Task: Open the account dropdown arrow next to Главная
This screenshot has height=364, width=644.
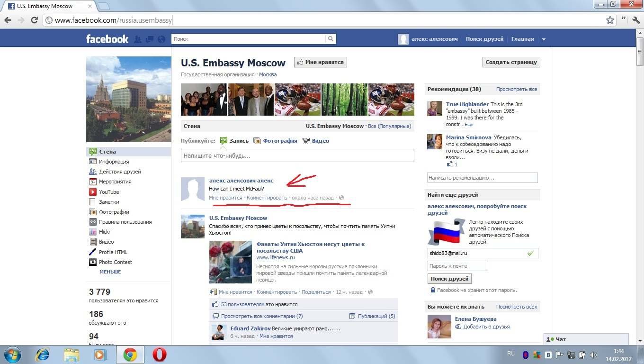Action: pyautogui.click(x=544, y=39)
